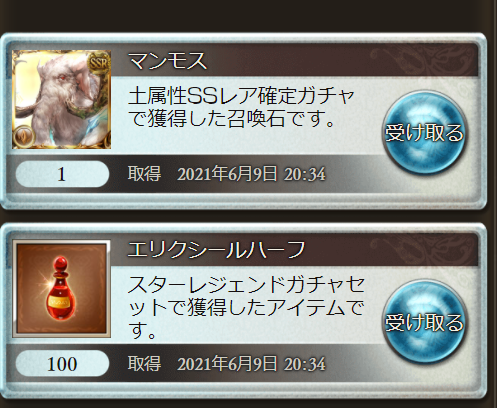Open the エリクシールハーフ potion thumbnail
This screenshot has width=497, height=408.
(x=62, y=289)
